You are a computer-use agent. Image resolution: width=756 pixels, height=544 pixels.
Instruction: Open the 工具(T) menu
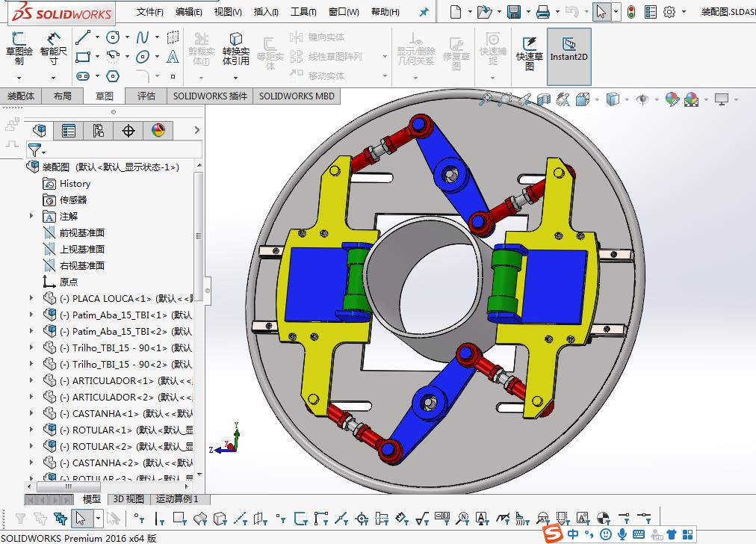pyautogui.click(x=303, y=11)
